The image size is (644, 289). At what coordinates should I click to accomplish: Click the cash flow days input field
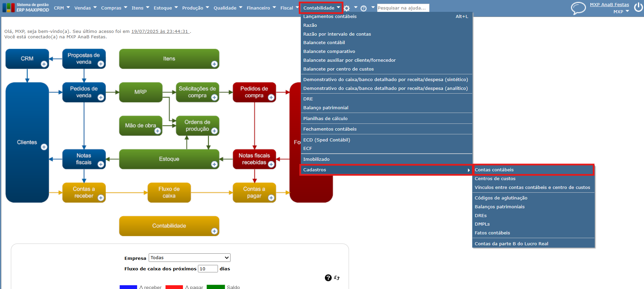pyautogui.click(x=208, y=269)
